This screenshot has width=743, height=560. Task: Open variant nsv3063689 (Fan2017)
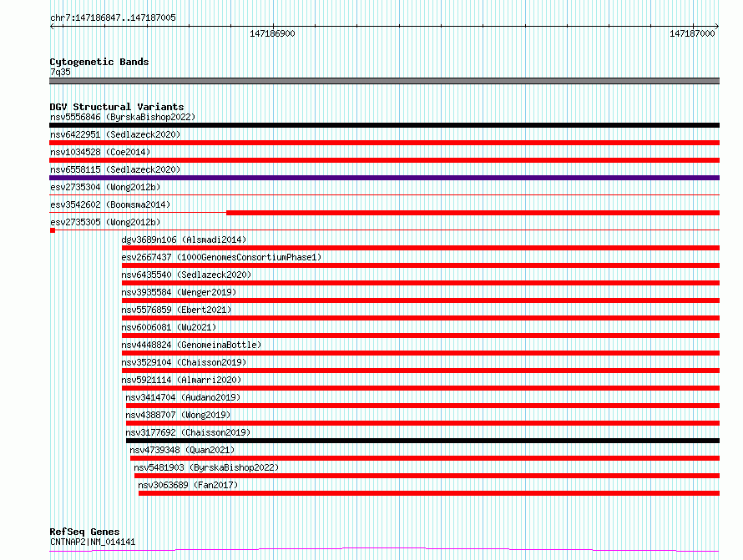(188, 485)
